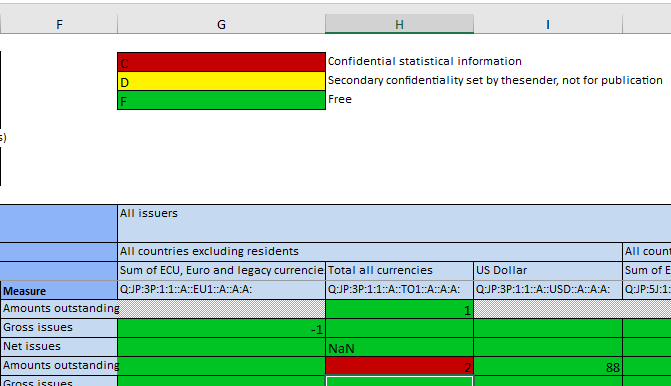Click the green cell labeled F
The height and width of the screenshot is (386, 671).
(x=221, y=100)
